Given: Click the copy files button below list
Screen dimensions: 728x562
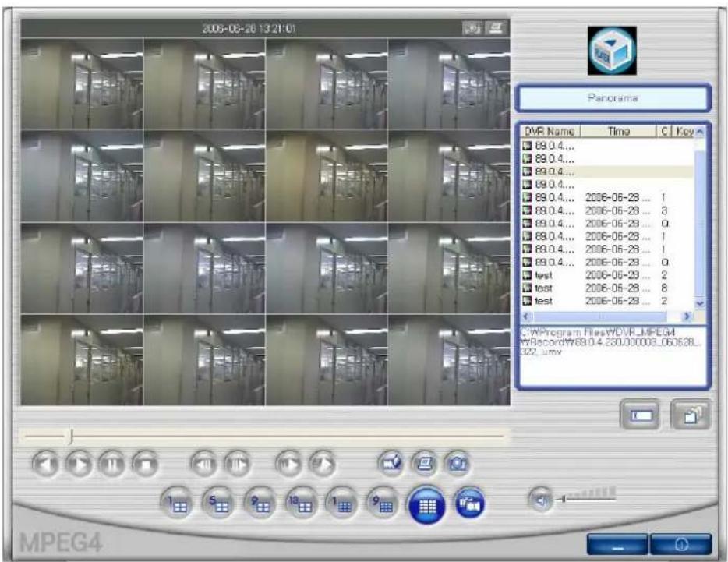Looking at the screenshot, I should click(x=691, y=415).
